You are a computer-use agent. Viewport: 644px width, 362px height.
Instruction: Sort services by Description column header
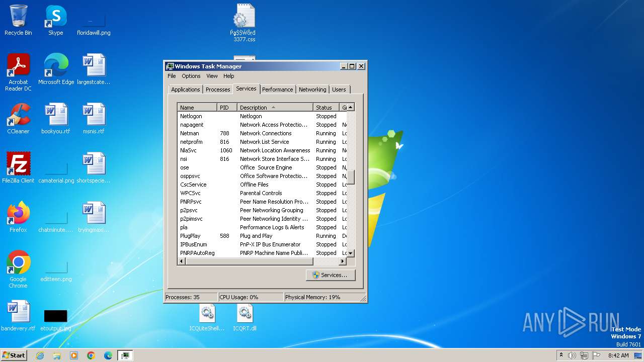click(275, 108)
